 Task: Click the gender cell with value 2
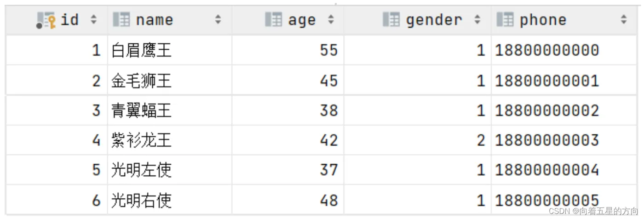[x=481, y=140]
